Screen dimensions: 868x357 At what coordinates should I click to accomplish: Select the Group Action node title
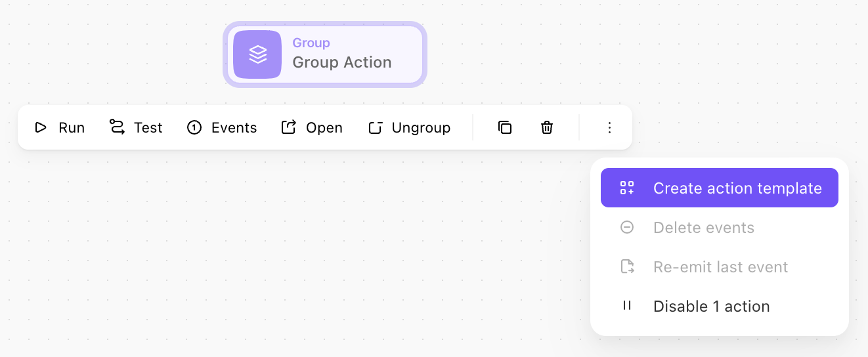pos(341,62)
